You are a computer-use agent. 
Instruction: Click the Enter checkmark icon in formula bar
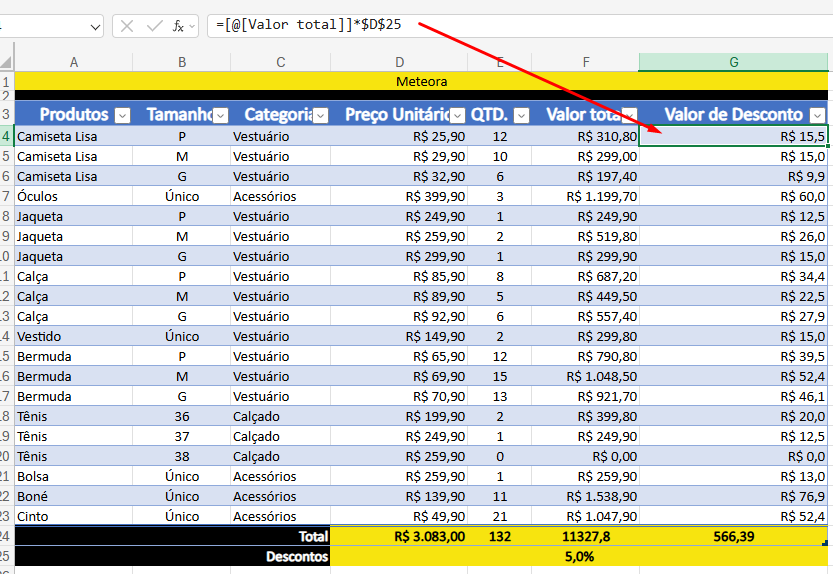155,26
